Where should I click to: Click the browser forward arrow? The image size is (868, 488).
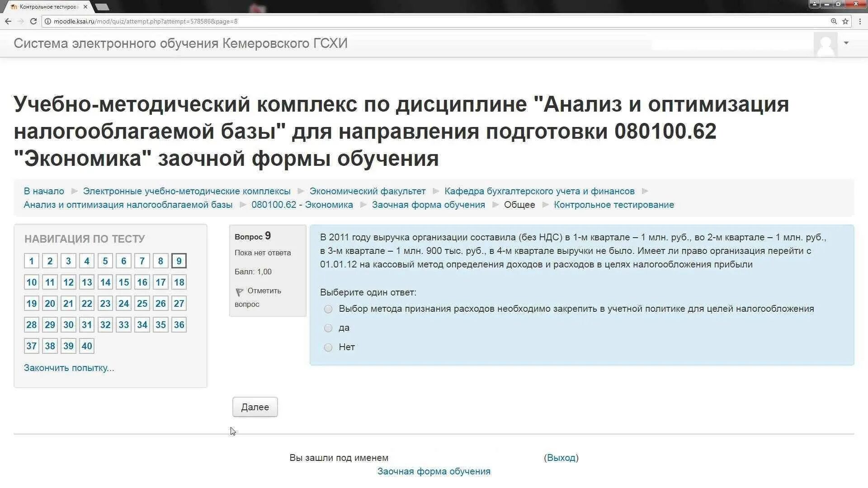[20, 21]
